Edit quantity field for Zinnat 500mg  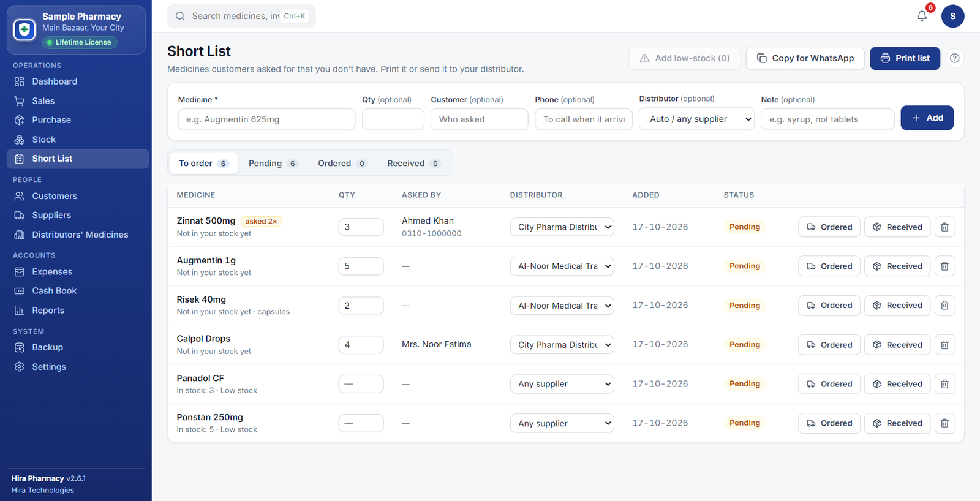[361, 227]
